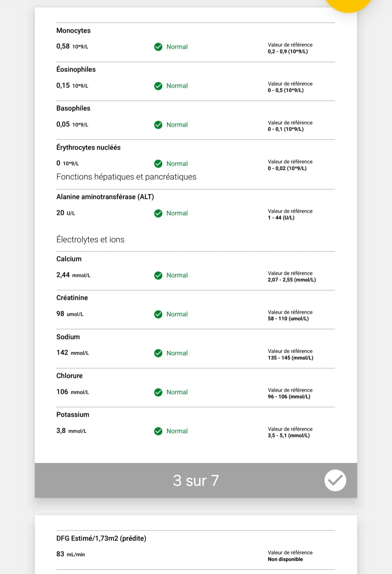Click the Créatinine green check icon

[x=158, y=314]
